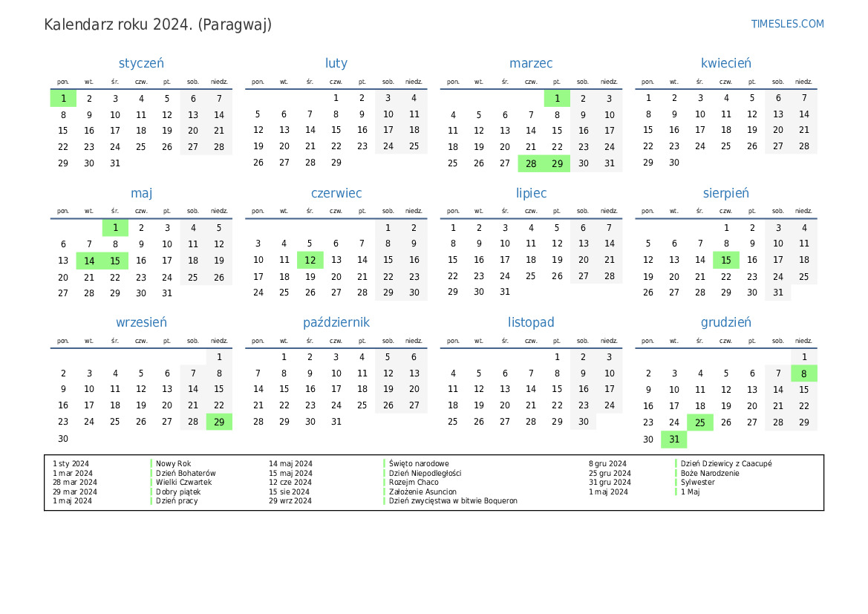Click the czerwiec month heading
The height and width of the screenshot is (614, 868).
tap(336, 193)
